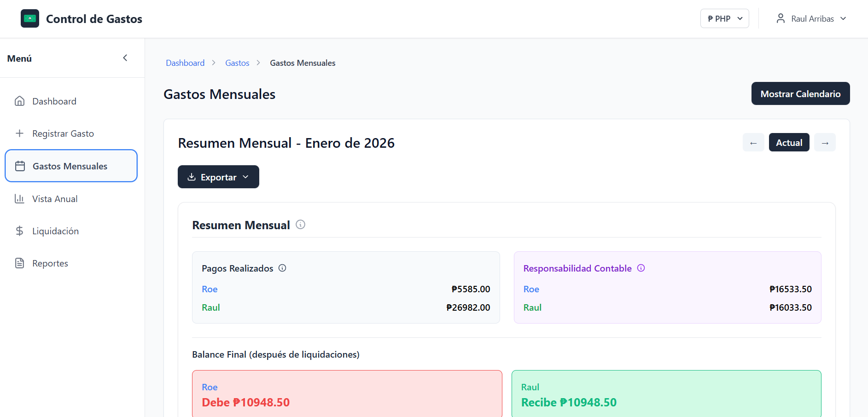
Task: Click the Balance Final heading text
Action: 276,354
